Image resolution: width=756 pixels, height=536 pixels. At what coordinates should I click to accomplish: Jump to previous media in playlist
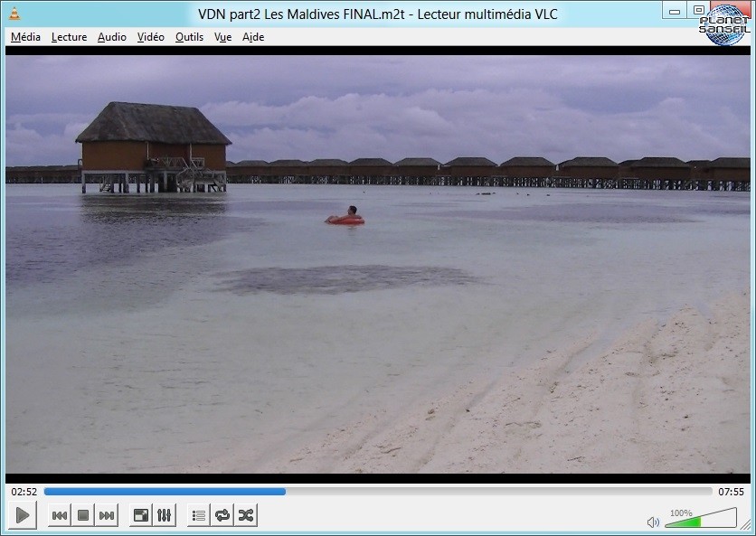click(60, 515)
